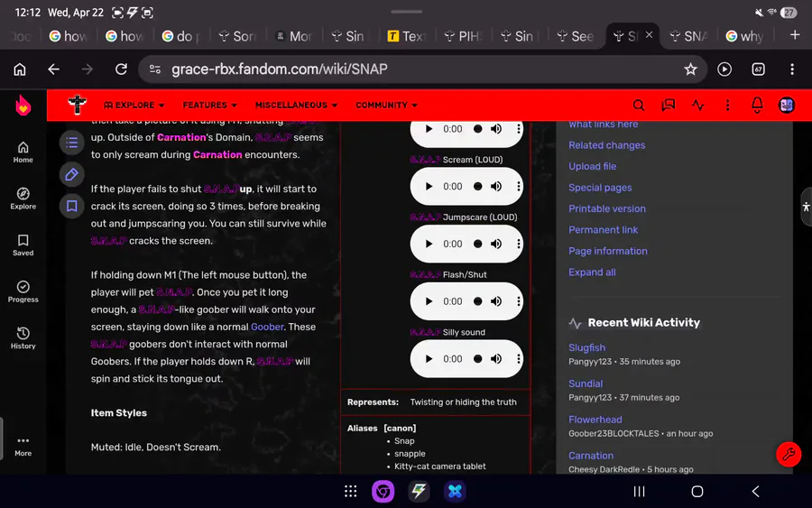
Task: Seek the Silly sound audio progress knob
Action: pos(477,359)
